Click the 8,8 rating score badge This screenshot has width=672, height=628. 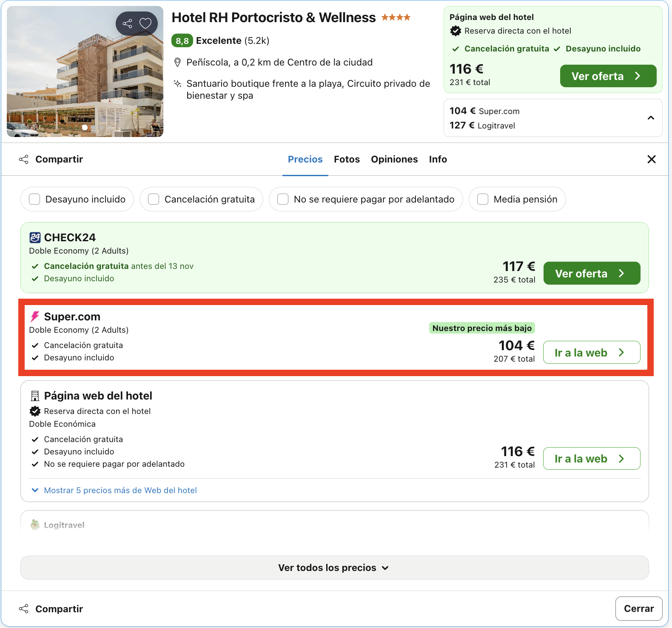pos(182,41)
